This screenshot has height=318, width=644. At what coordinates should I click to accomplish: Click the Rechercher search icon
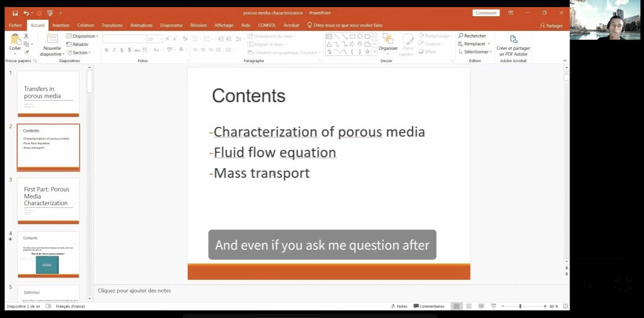click(x=461, y=36)
